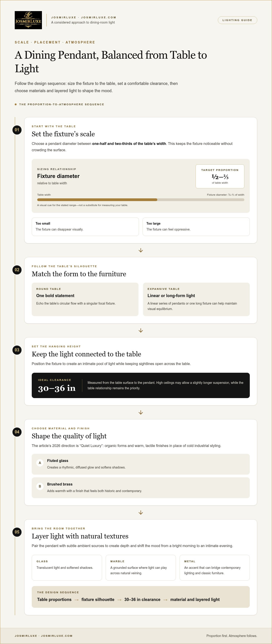
Task: Select the step 02 number badge
Action: [x=17, y=270]
